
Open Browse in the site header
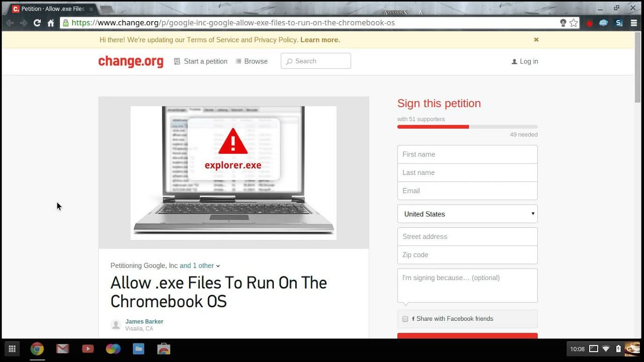252,61
